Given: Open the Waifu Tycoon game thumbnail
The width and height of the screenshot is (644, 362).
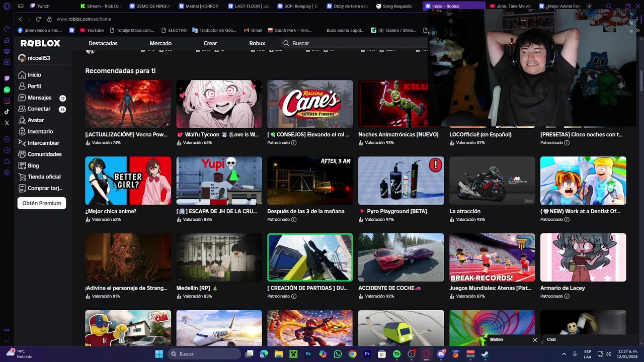Looking at the screenshot, I should (x=219, y=104).
